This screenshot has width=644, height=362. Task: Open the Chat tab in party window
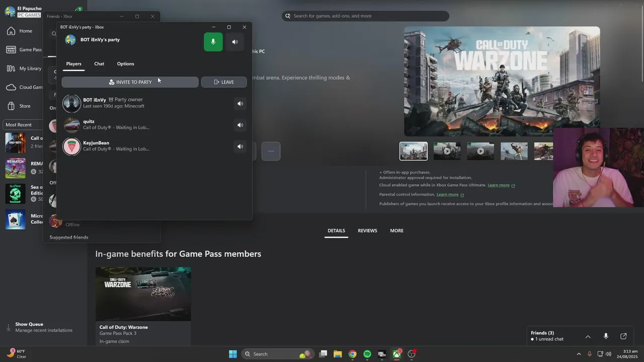tap(99, 64)
